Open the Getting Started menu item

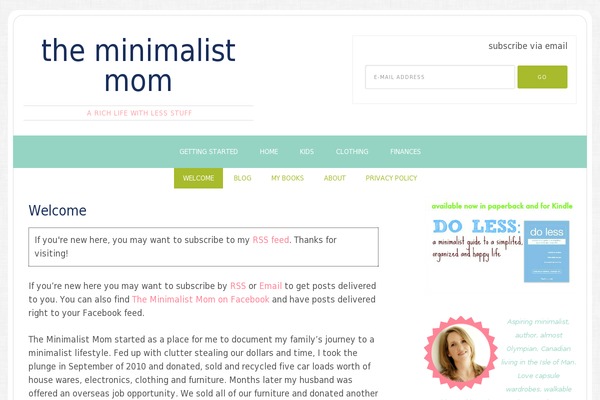(x=209, y=152)
